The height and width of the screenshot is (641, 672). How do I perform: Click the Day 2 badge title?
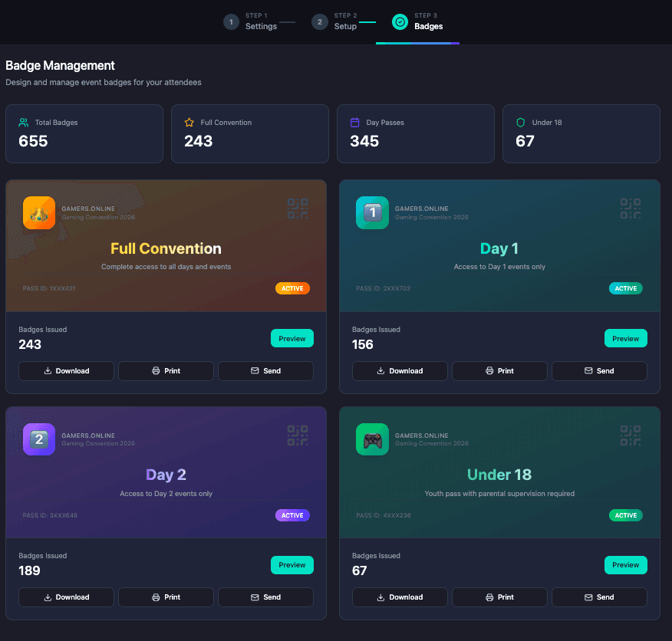[x=166, y=475]
